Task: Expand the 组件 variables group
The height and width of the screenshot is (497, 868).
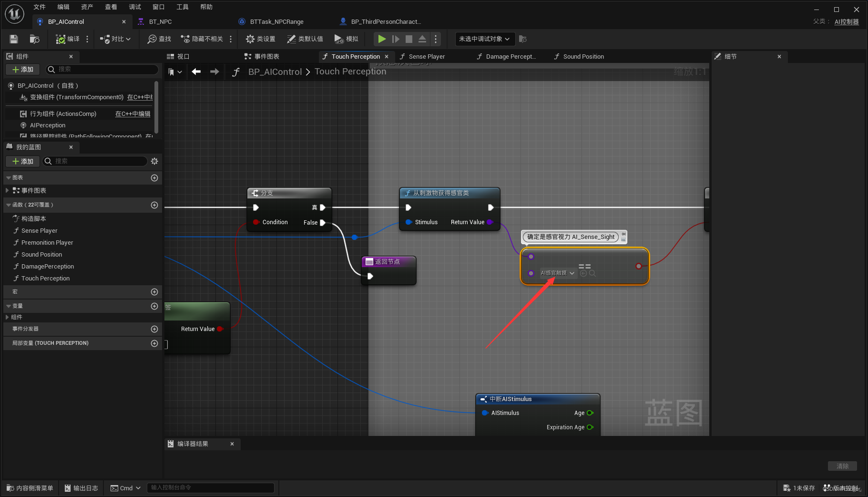Action: point(7,317)
